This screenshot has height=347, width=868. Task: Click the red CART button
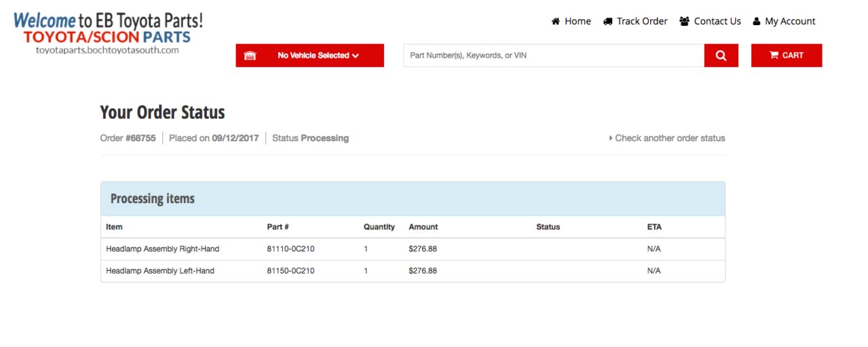787,56
